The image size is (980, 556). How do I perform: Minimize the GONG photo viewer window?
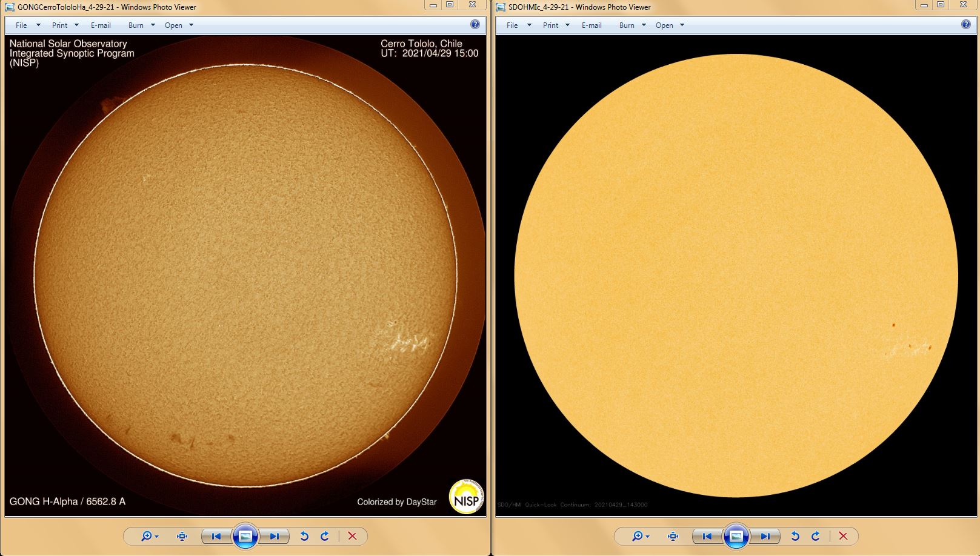coord(433,5)
